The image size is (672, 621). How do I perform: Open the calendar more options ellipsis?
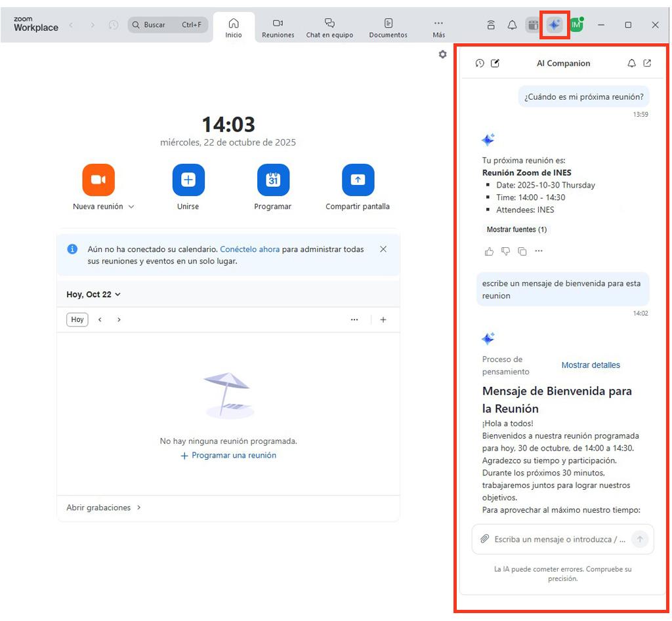coord(354,320)
